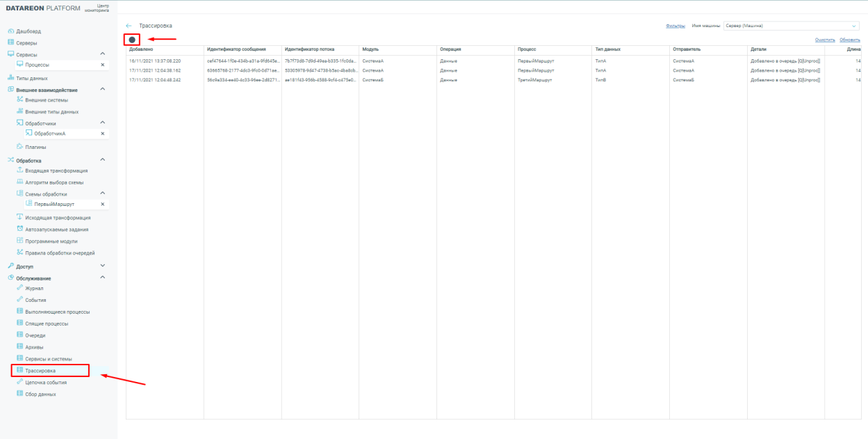Open Типы данных in the sidebar

(32, 79)
